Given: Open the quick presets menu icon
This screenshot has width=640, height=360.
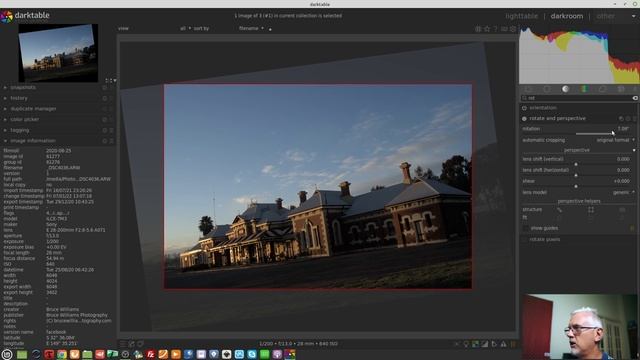Looking at the screenshot, I should tap(124, 344).
